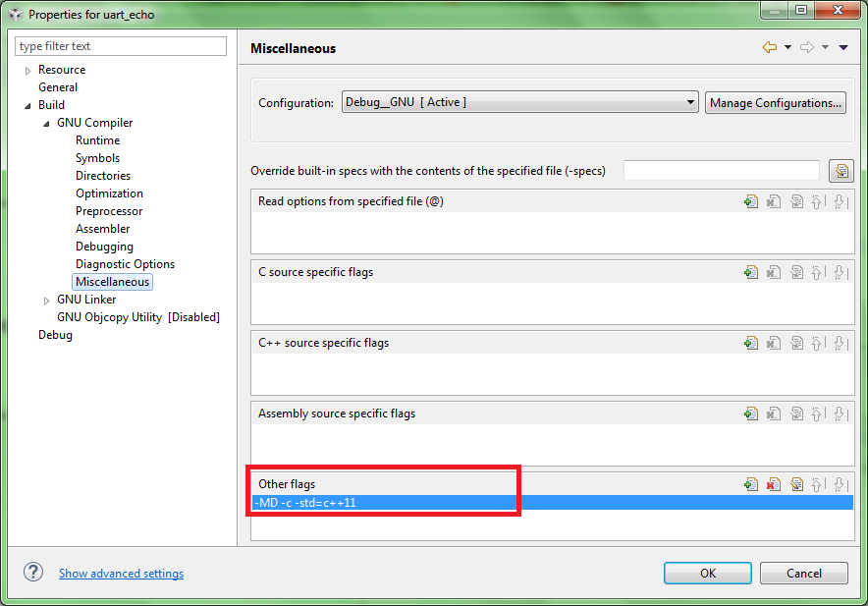Move down in C source specific flags
The height and width of the screenshot is (606, 868).
coord(841,272)
